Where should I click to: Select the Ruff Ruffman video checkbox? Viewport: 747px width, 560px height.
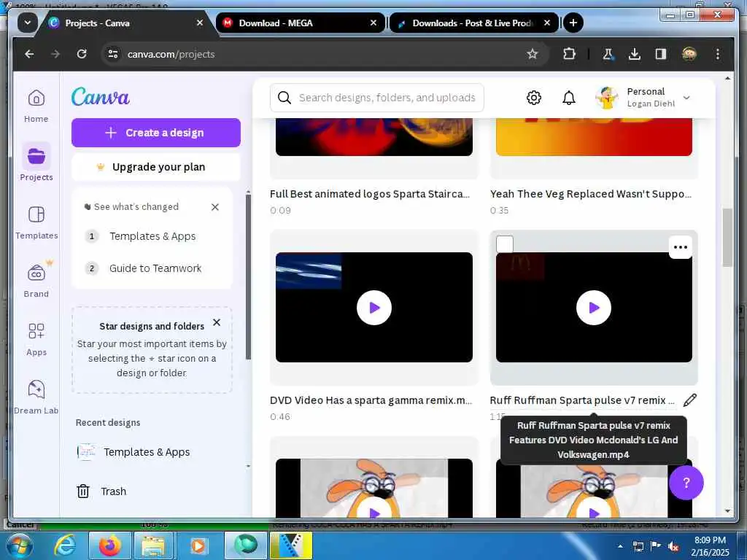click(505, 244)
